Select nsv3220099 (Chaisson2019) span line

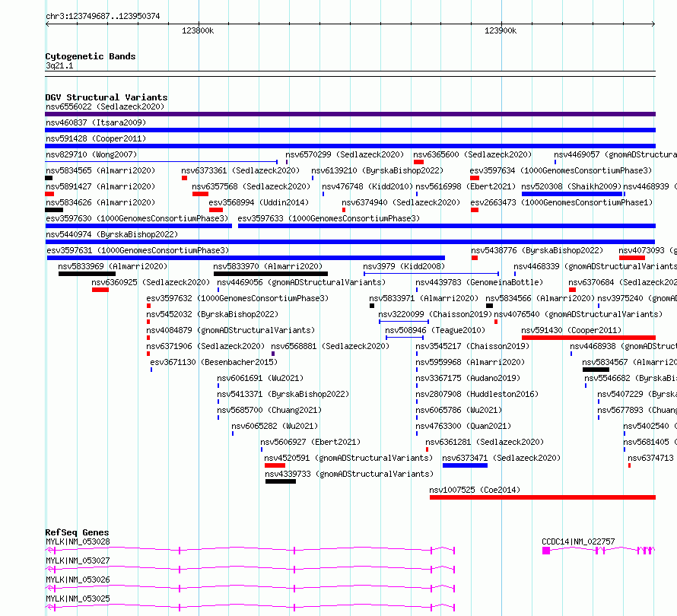click(x=404, y=322)
